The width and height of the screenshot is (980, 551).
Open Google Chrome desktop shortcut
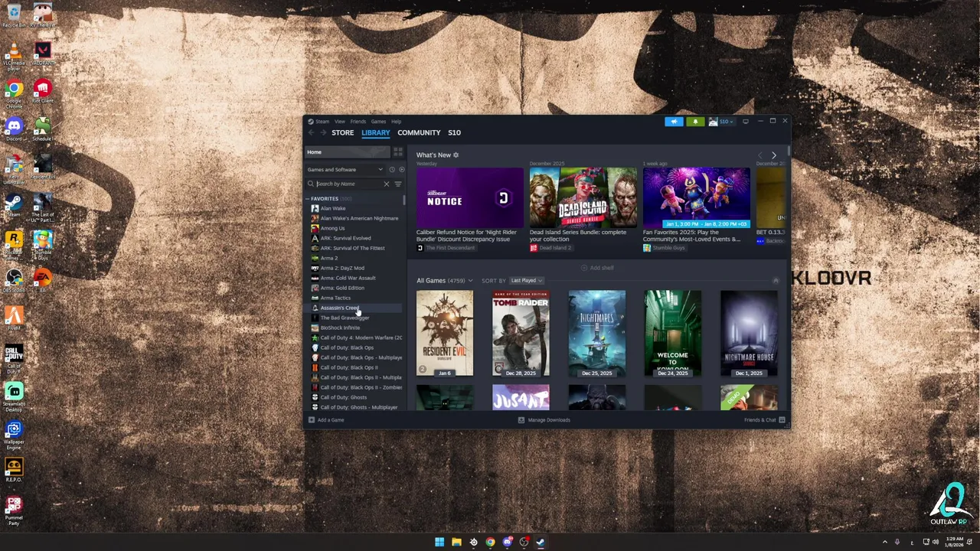click(x=14, y=94)
